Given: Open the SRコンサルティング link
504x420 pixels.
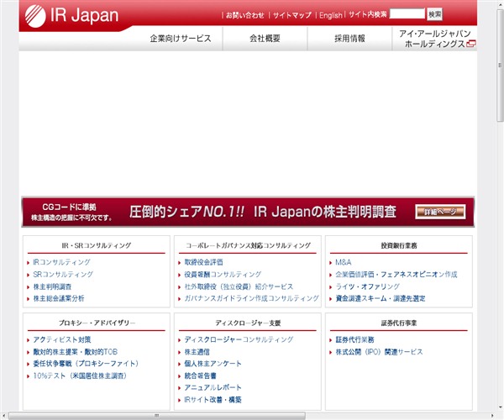Looking at the screenshot, I should 63,275.
